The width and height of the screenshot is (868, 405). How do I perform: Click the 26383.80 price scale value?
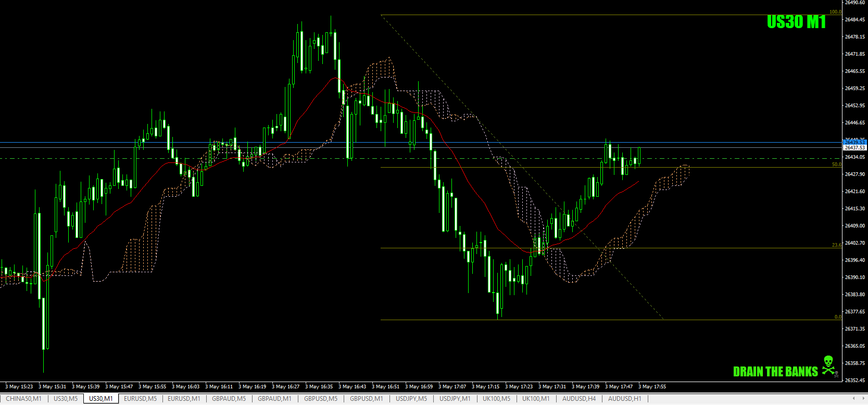pos(855,295)
